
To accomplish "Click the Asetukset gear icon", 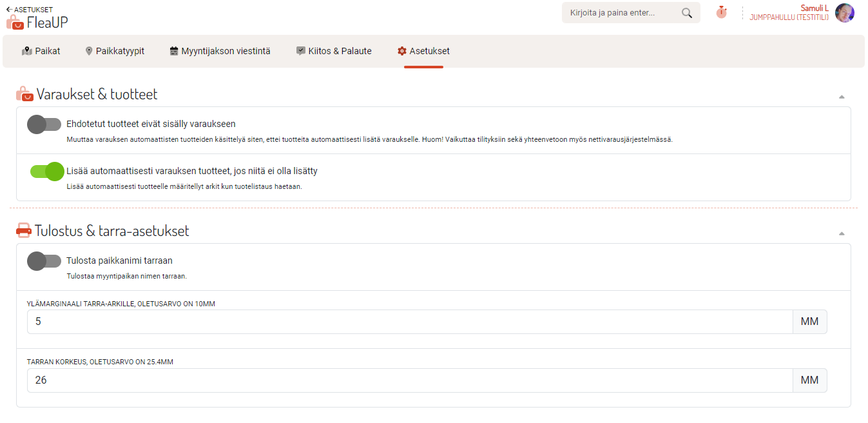I will [402, 51].
